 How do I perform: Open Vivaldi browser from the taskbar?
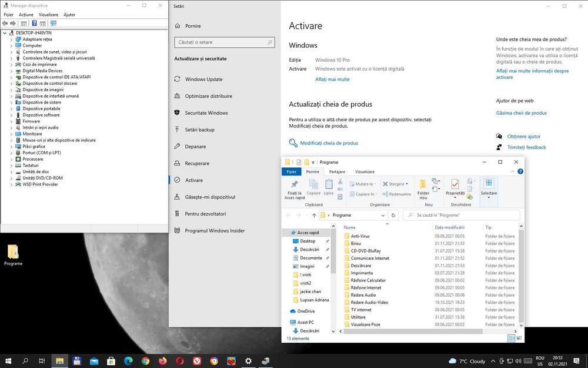(x=197, y=361)
